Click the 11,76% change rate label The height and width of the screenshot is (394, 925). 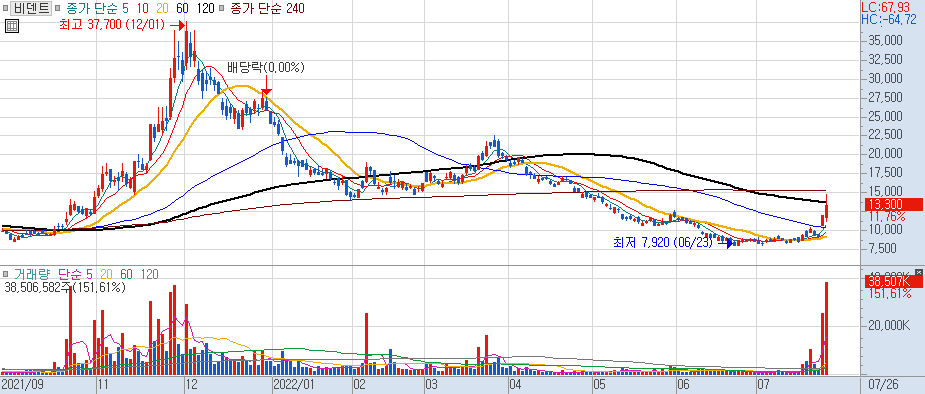pyautogui.click(x=888, y=216)
